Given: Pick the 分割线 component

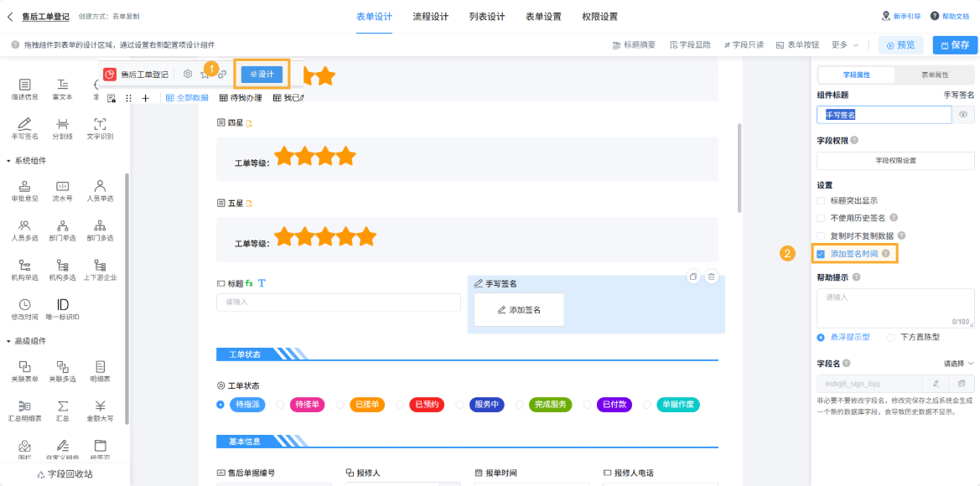Looking at the screenshot, I should pos(63,129).
